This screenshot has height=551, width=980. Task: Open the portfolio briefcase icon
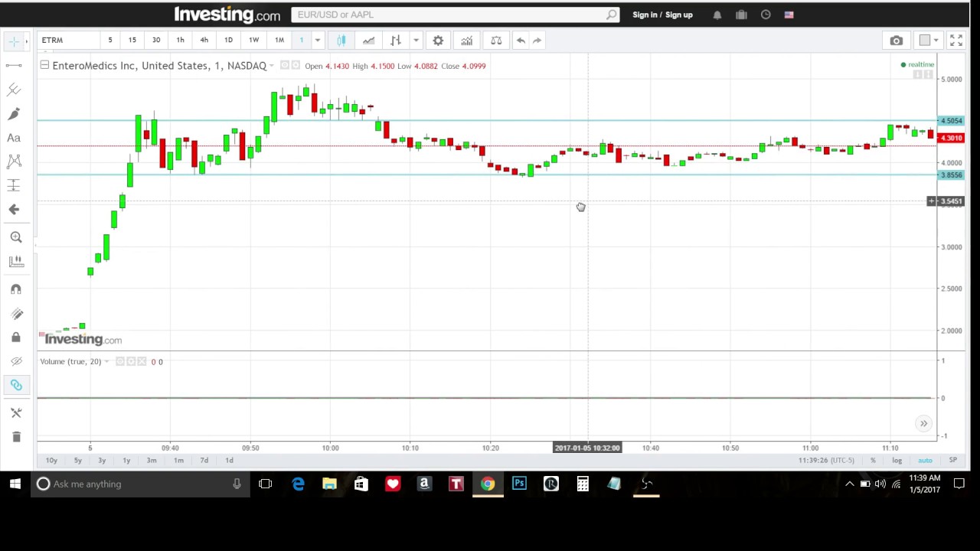coord(741,15)
